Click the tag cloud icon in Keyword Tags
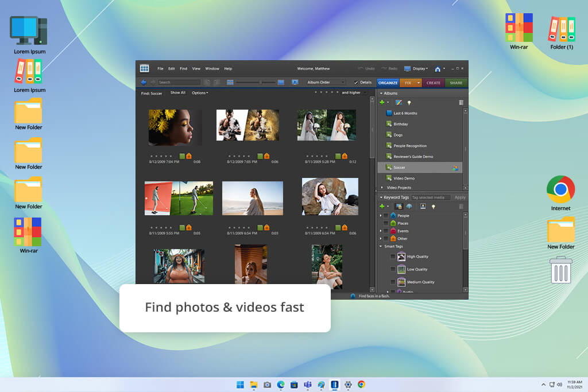Image resolution: width=588 pixels, height=392 pixels. (x=409, y=206)
